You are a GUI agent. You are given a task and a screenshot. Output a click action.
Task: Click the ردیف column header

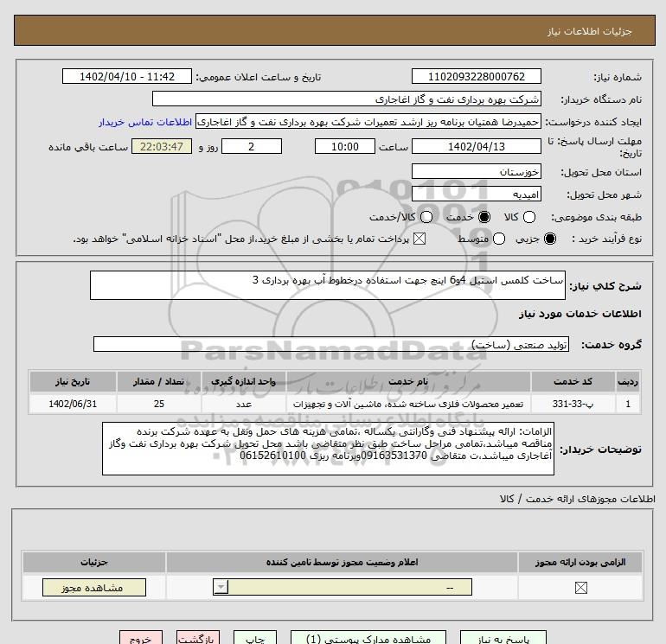click(x=628, y=381)
